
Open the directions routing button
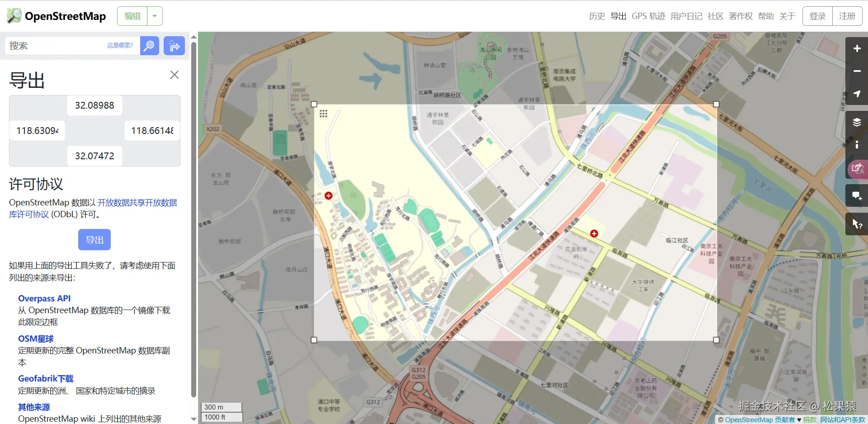pyautogui.click(x=174, y=46)
